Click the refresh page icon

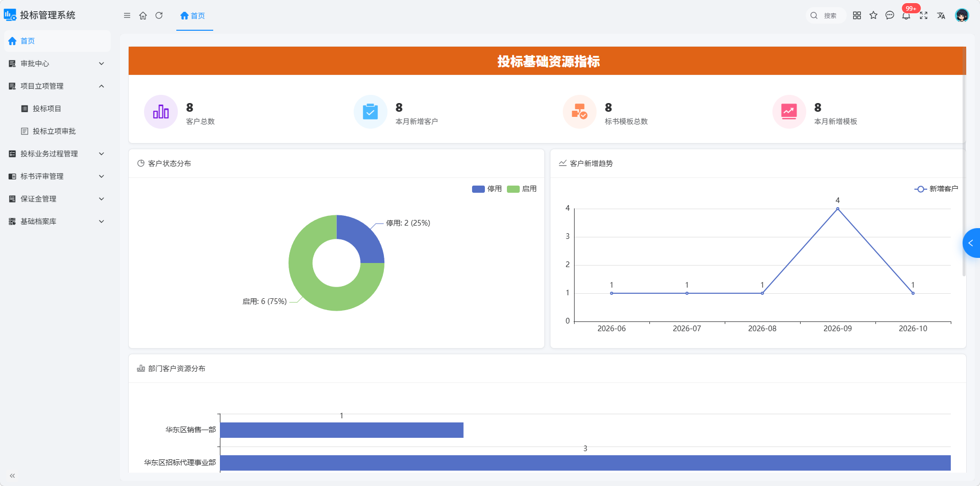(159, 15)
